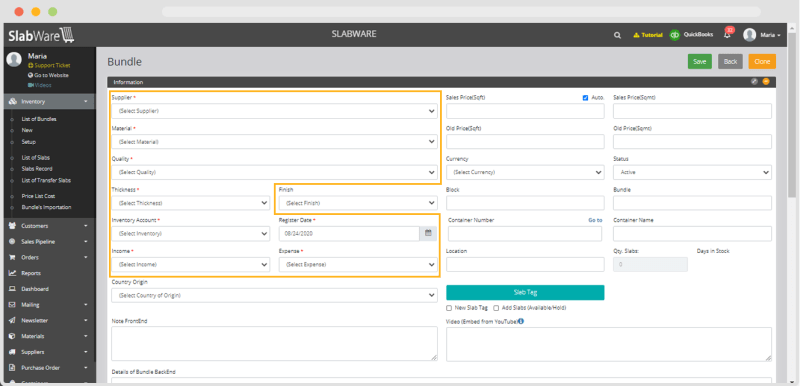Open the Select Finish dropdown

pyautogui.click(x=358, y=203)
